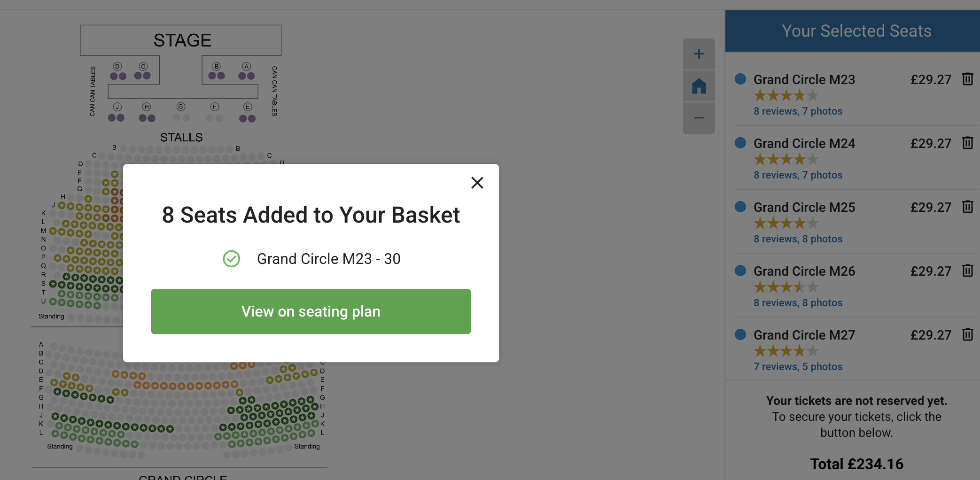Remove Grand Circle M27 from selection

[x=967, y=334]
